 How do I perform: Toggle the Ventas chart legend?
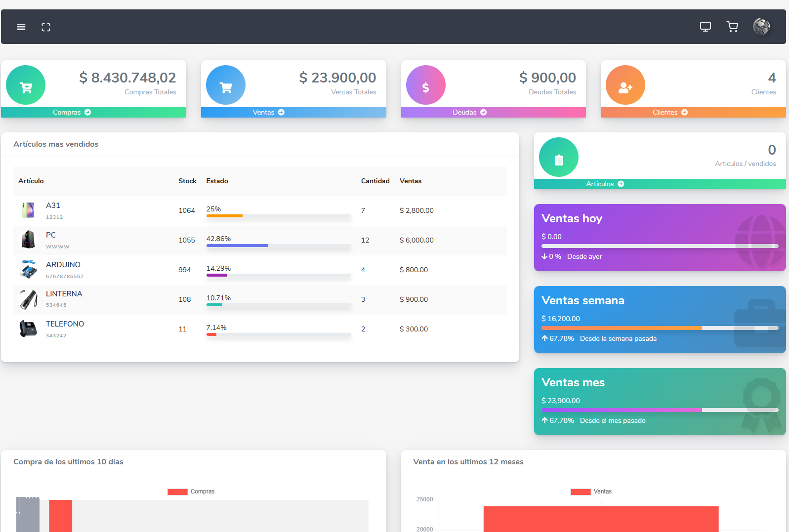[591, 491]
